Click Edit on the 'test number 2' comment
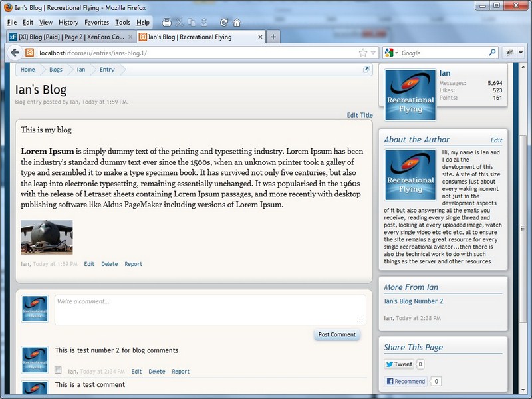 136,372
